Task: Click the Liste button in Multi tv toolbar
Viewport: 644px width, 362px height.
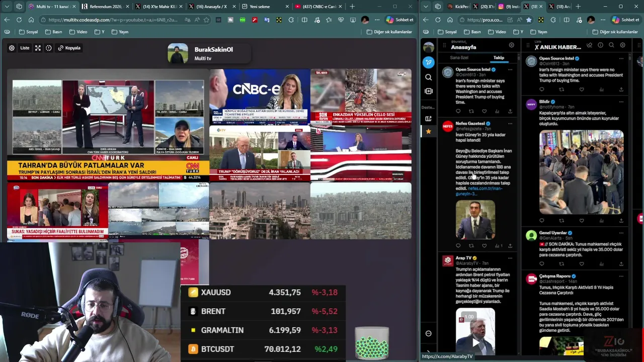Action: point(25,48)
